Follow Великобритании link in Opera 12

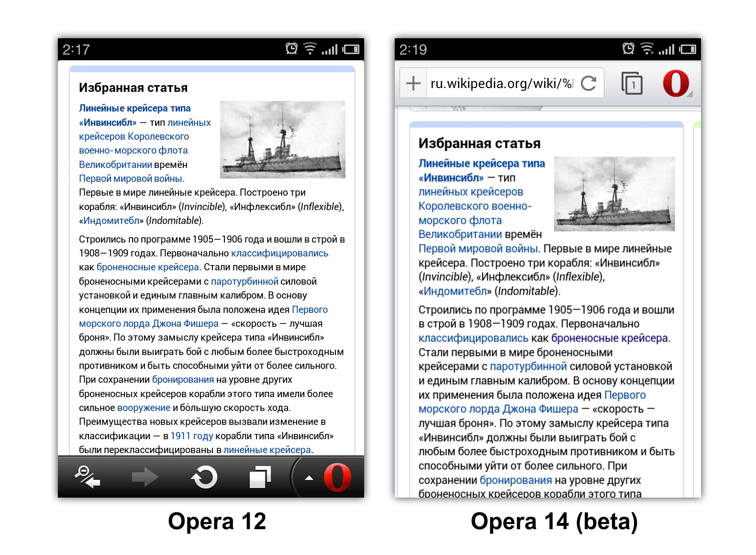[x=115, y=165]
